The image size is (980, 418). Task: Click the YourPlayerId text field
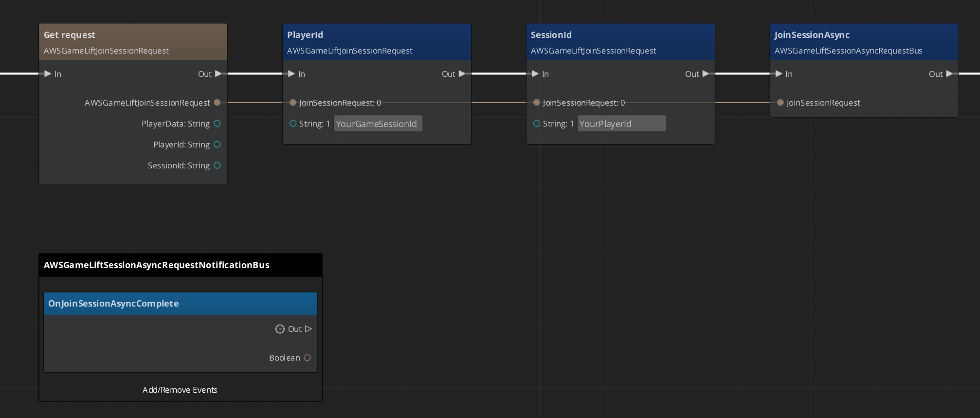click(621, 124)
